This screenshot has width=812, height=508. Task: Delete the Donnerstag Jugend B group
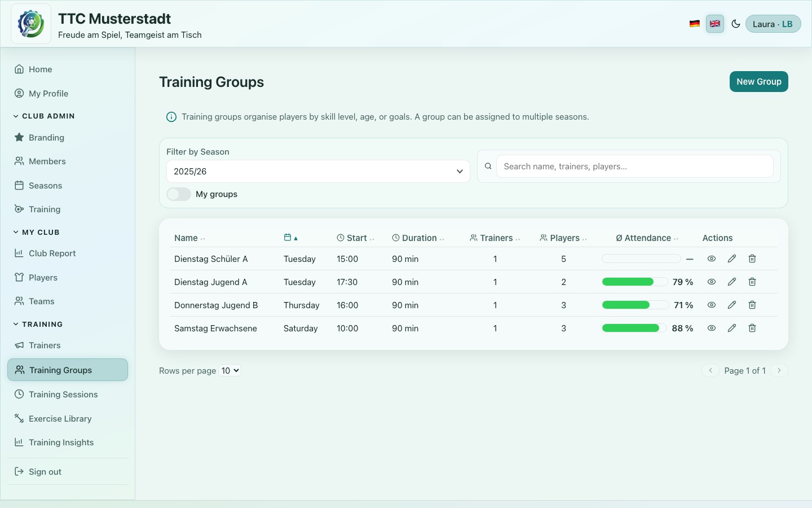[752, 305]
